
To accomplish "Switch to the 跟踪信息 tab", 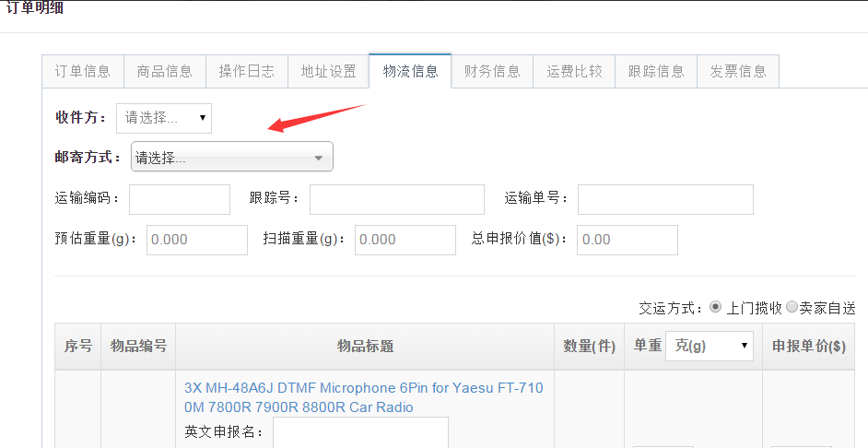I will coord(656,71).
